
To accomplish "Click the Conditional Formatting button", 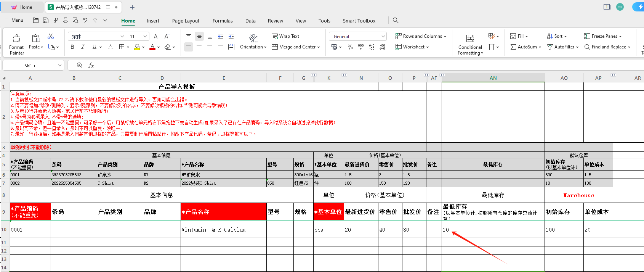I will [x=470, y=44].
